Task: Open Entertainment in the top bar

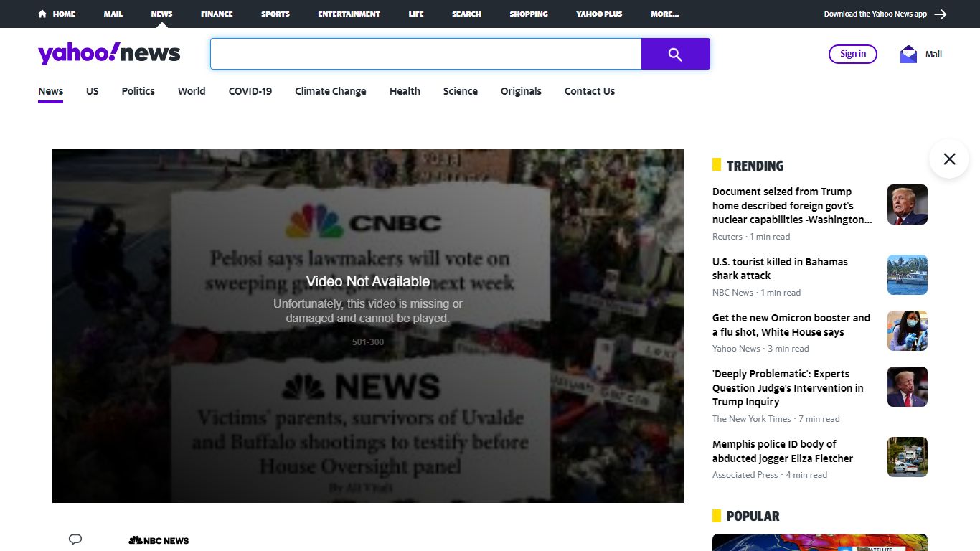Action: coord(349,14)
